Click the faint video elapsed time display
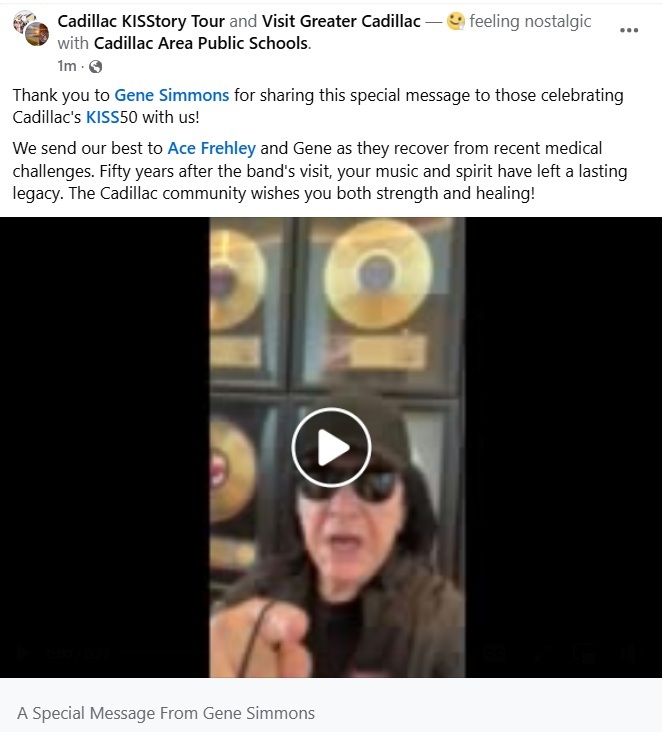Image resolution: width=662 pixels, height=732 pixels. click(x=77, y=653)
